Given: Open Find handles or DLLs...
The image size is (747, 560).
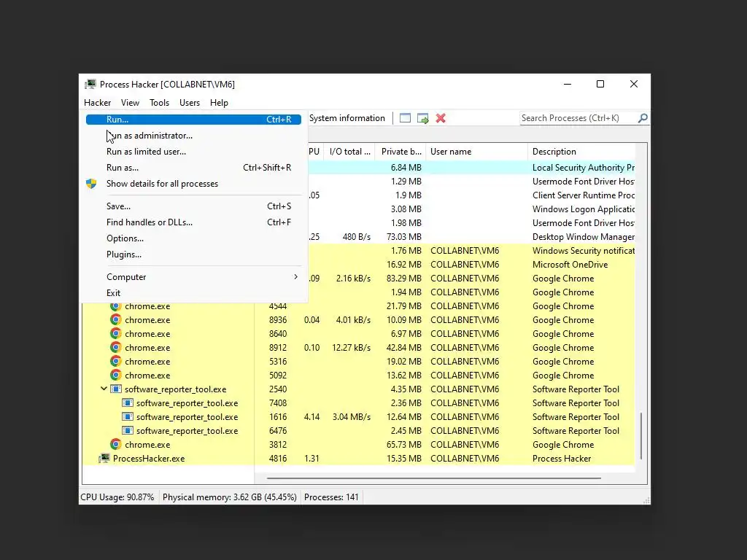Looking at the screenshot, I should [193, 222].
